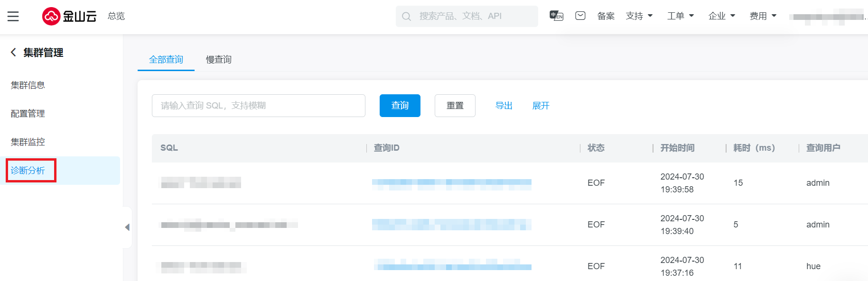Switch to the 慢查询 tab
The height and width of the screenshot is (281, 868).
tap(218, 60)
